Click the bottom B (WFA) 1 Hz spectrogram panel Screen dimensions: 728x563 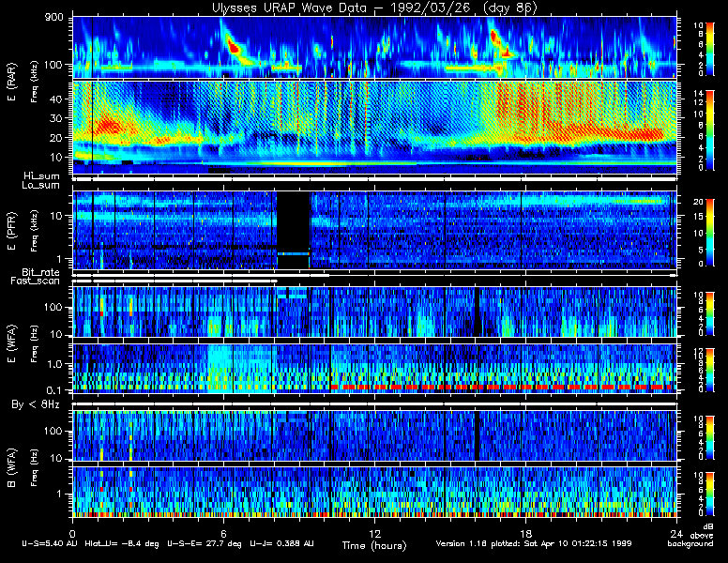pyautogui.click(x=374, y=492)
